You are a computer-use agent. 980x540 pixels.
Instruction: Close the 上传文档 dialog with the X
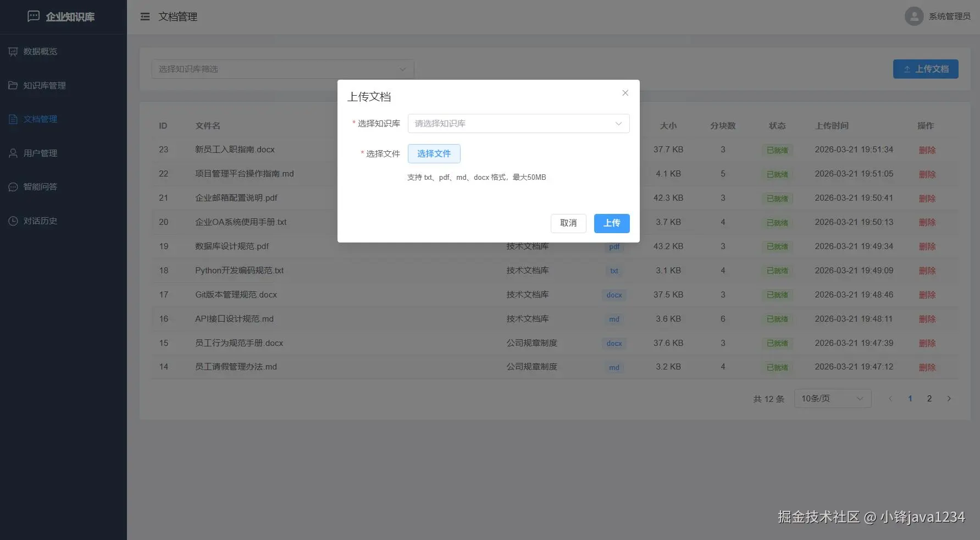pyautogui.click(x=625, y=93)
